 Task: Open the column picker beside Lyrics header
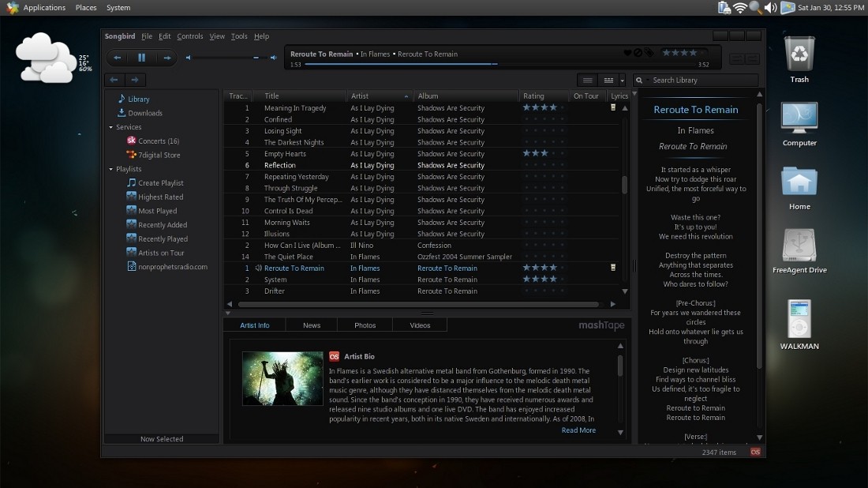(x=634, y=96)
